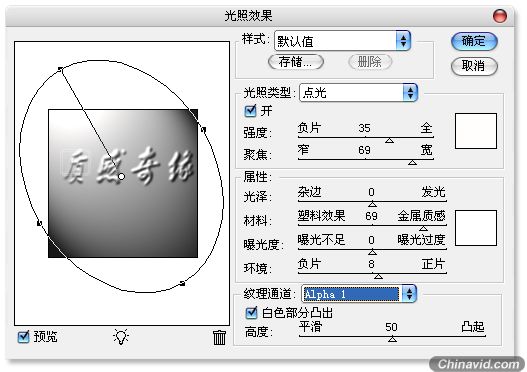This screenshot has width=527, height=372.
Task: Click the 存储 save style button
Action: coord(296,62)
